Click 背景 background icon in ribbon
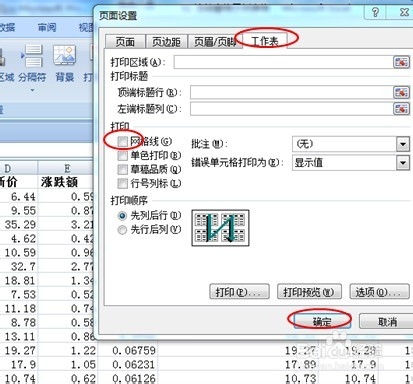413x384 pixels. (x=65, y=63)
